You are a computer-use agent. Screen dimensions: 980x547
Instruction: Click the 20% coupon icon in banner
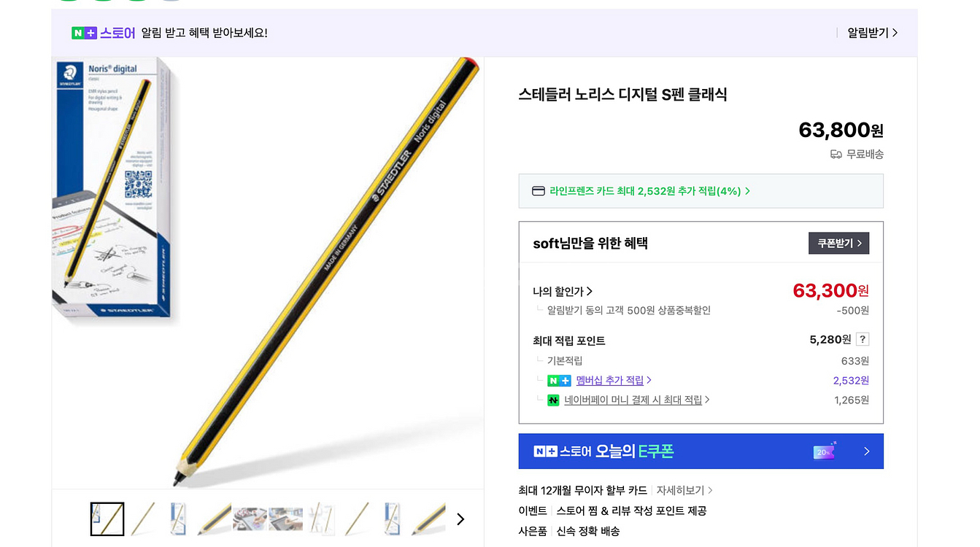coord(825,451)
